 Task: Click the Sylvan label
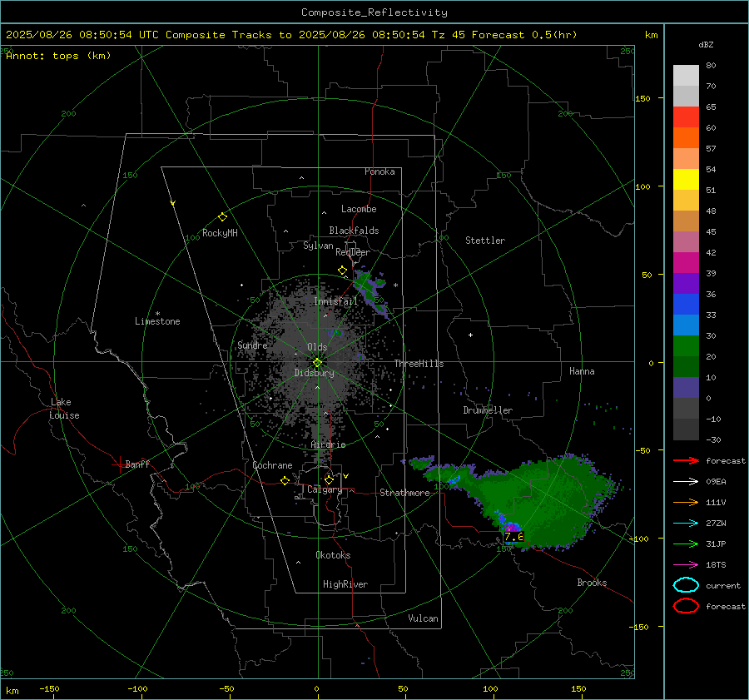318,246
